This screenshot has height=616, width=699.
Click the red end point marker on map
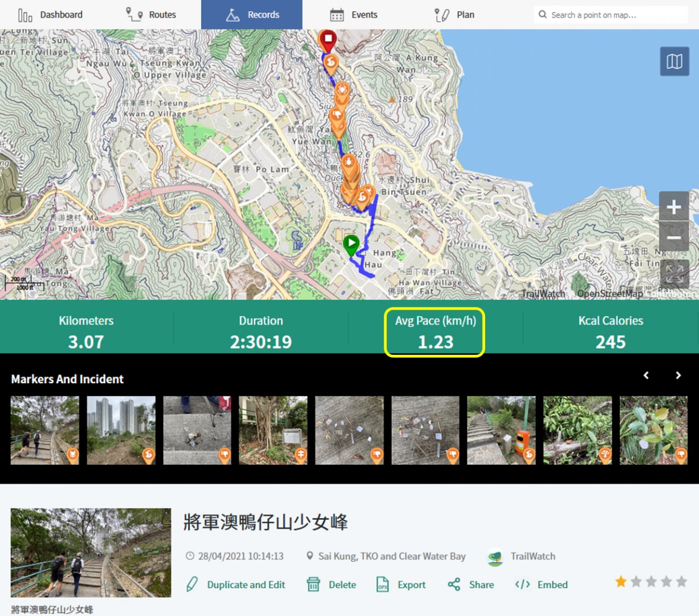point(327,40)
